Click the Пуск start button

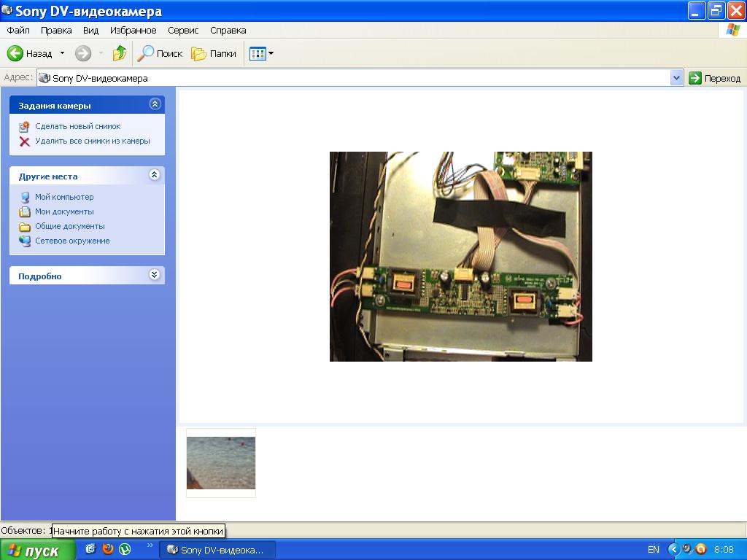37,551
